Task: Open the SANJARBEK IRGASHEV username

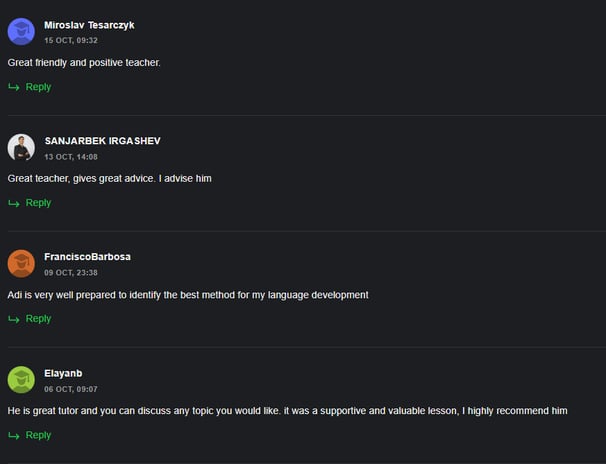Action: coord(102,141)
